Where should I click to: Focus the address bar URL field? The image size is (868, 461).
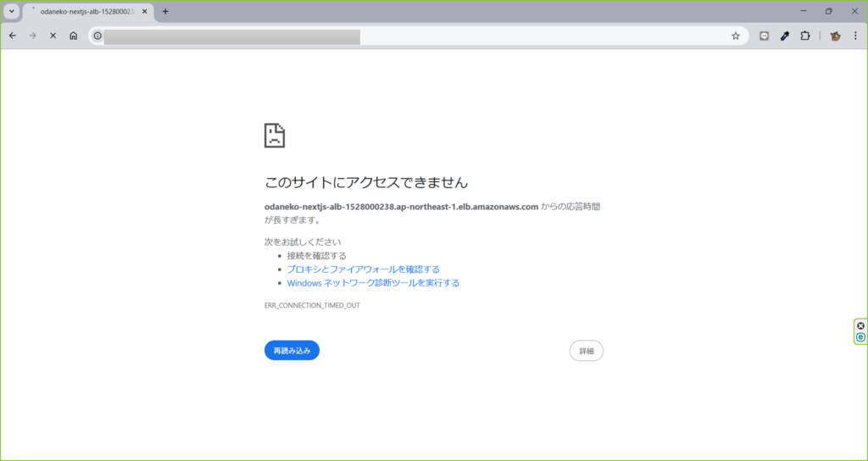click(415, 36)
